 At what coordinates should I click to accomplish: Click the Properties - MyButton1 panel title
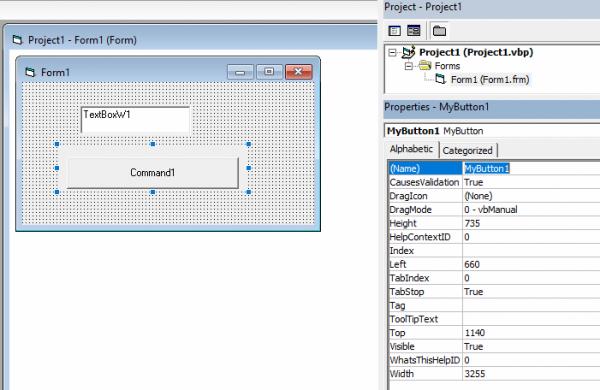(437, 107)
